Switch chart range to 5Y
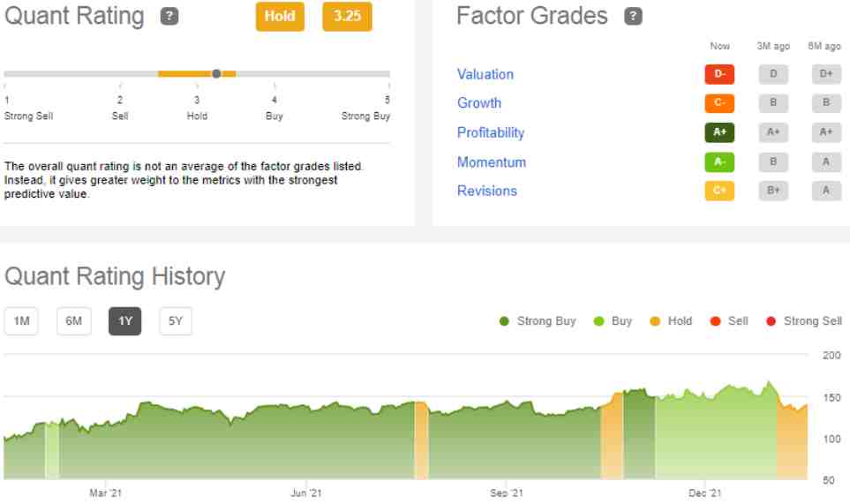The image size is (850, 504). pyautogui.click(x=176, y=321)
